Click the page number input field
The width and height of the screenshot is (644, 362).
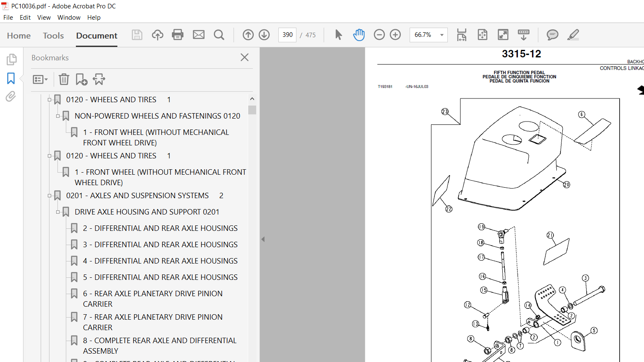[x=287, y=35]
